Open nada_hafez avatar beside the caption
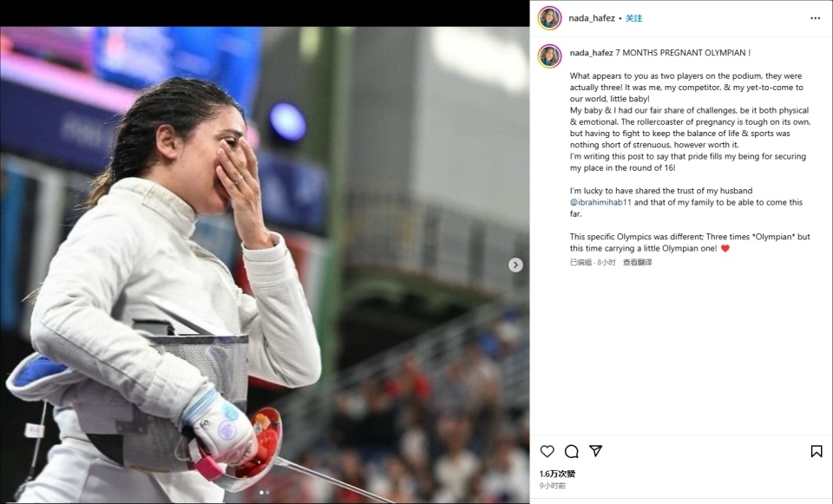Image resolution: width=833 pixels, height=504 pixels. [550, 56]
